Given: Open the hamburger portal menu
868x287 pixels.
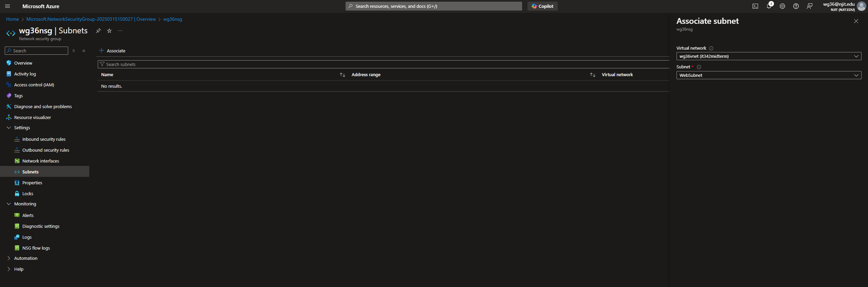Looking at the screenshot, I should tap(7, 6).
